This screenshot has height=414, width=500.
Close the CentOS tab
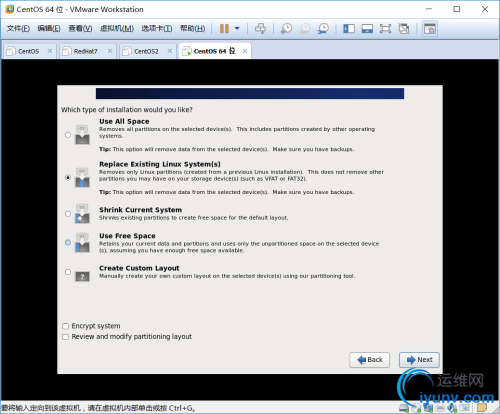pyautogui.click(x=50, y=51)
